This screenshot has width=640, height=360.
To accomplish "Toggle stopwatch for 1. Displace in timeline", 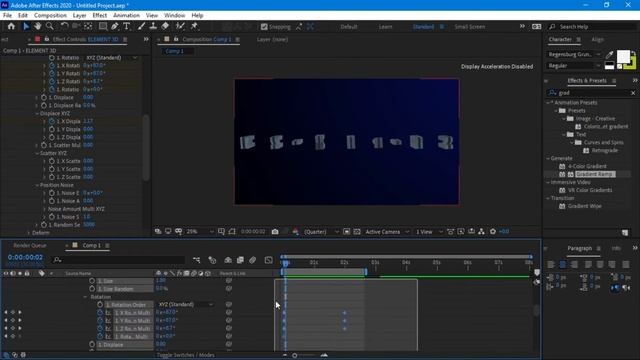I will 92,344.
